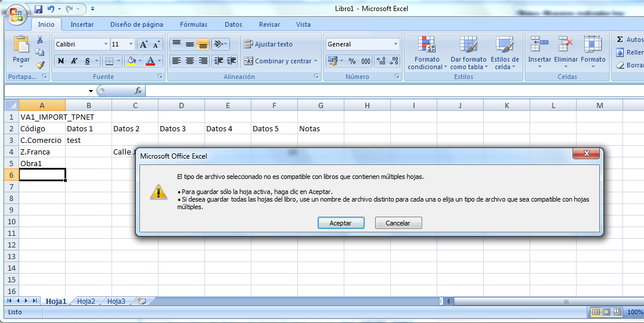
Task: Open the Fórmulas ribbon tab
Action: point(193,24)
